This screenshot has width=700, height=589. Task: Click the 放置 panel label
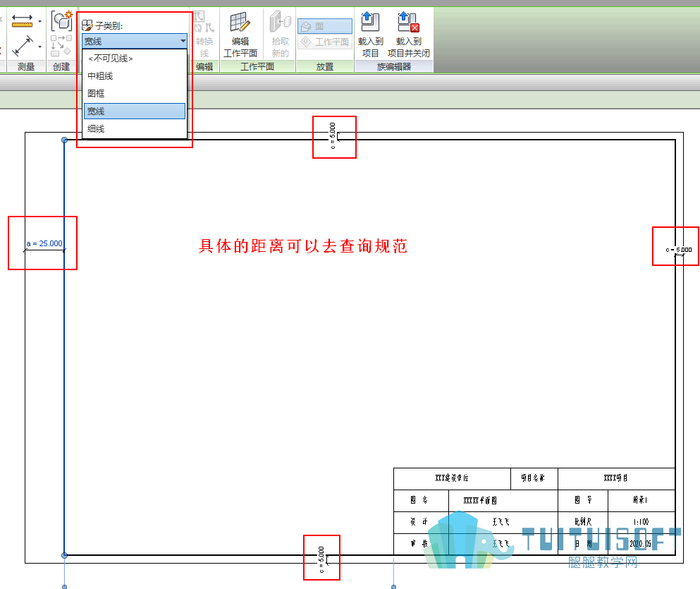(325, 66)
